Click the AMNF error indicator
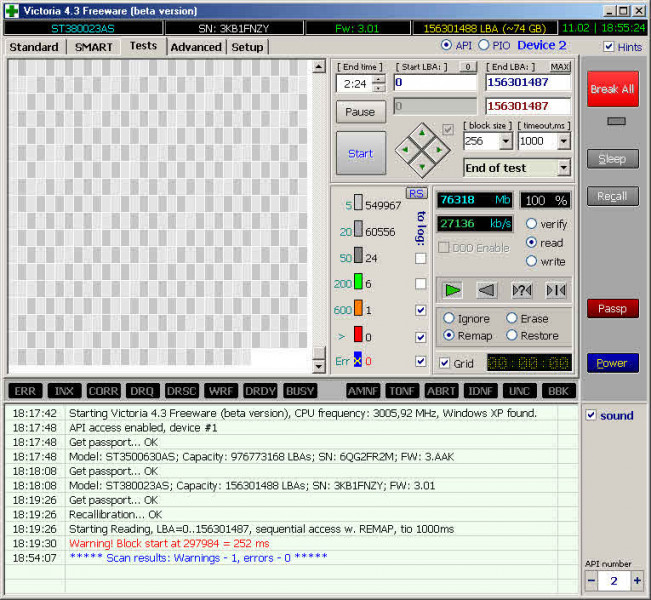The width and height of the screenshot is (651, 600). point(363,391)
